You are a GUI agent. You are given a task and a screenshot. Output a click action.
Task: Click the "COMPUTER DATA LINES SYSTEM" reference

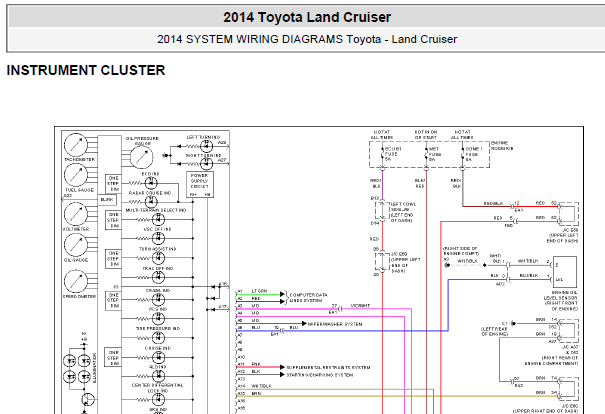tap(308, 297)
